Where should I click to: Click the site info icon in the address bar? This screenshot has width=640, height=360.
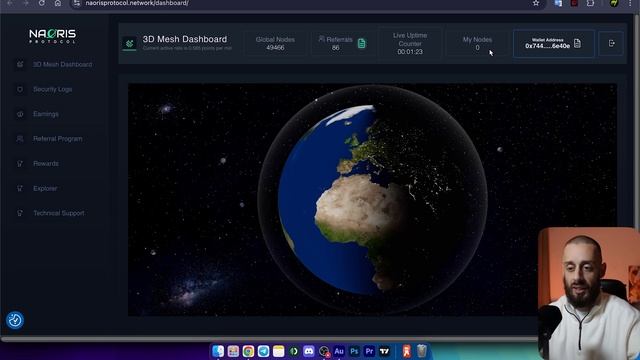pos(77,3)
